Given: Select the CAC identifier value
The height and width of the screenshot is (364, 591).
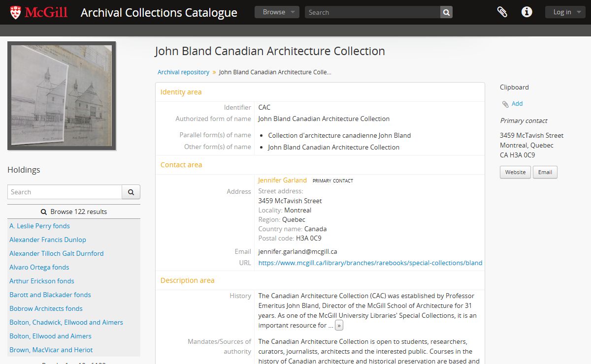Looking at the screenshot, I should coord(264,107).
